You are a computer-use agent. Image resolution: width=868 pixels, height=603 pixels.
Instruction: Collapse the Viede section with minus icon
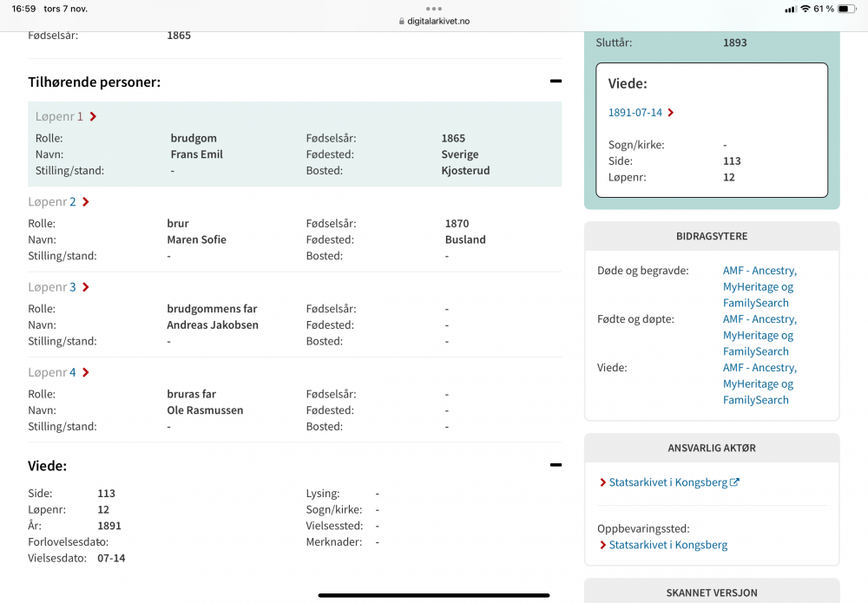[x=555, y=465]
